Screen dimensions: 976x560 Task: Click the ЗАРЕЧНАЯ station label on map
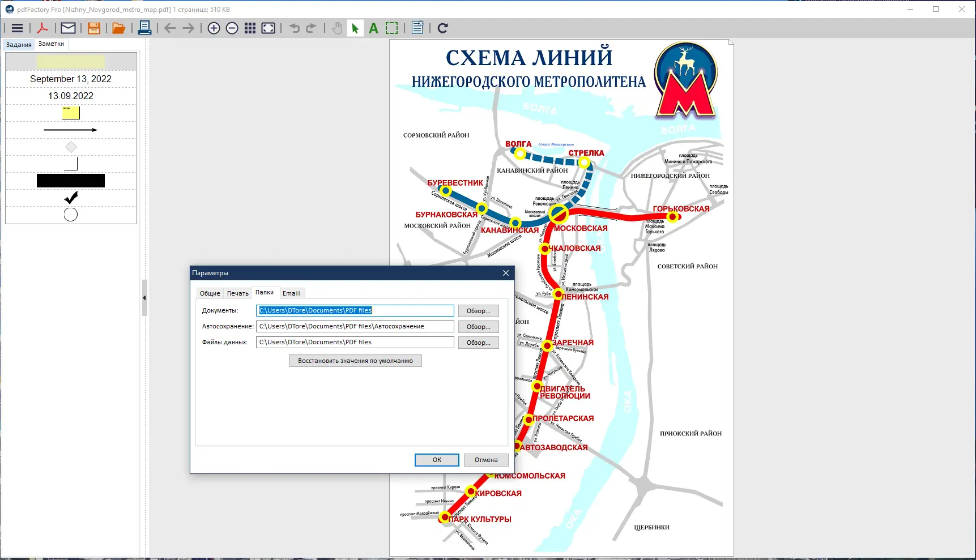point(573,343)
